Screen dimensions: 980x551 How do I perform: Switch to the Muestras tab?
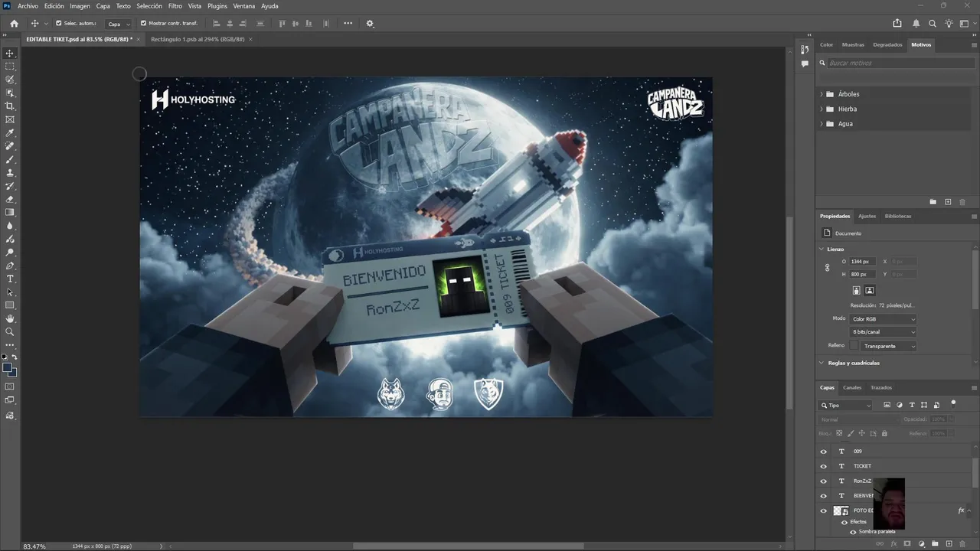853,44
